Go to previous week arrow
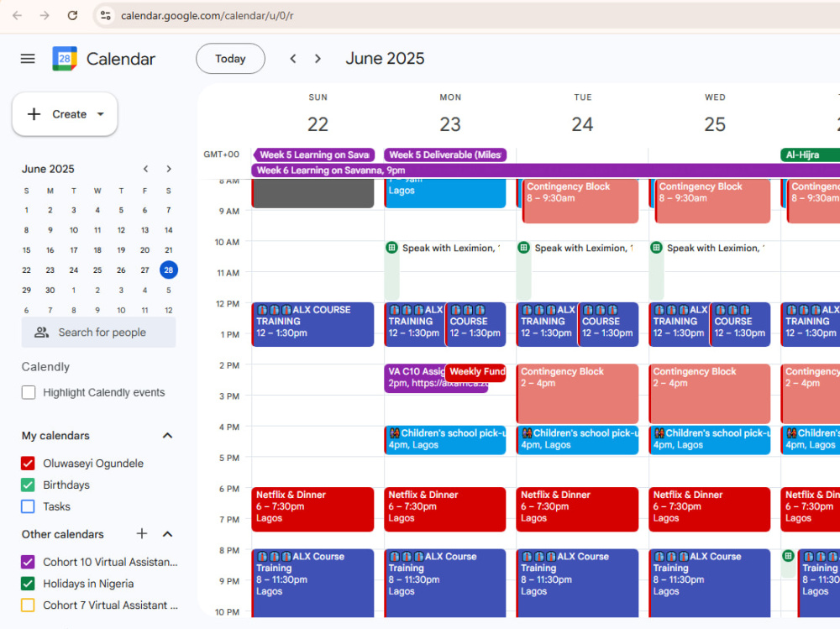Image resolution: width=840 pixels, height=629 pixels. tap(293, 59)
